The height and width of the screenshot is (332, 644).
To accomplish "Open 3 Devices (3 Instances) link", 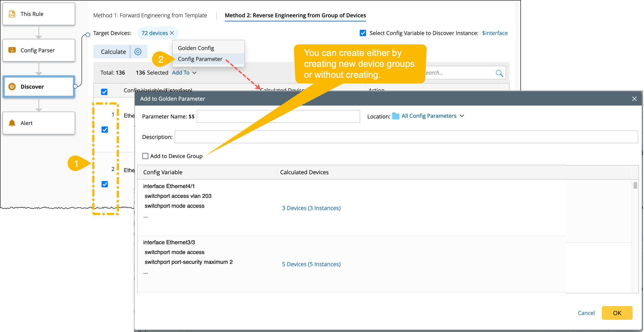I will pyautogui.click(x=311, y=208).
